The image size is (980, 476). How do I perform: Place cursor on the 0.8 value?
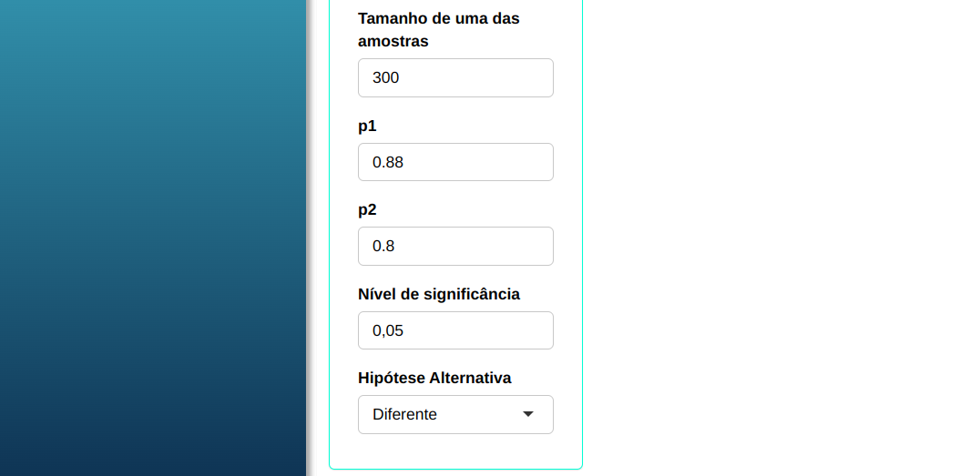[383, 247]
